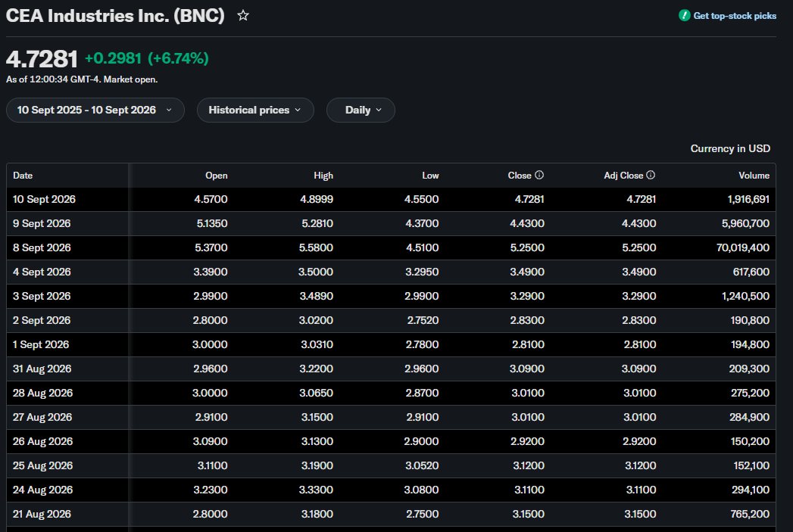
Task: Click the low value 3.2950
Action: pyautogui.click(x=422, y=272)
